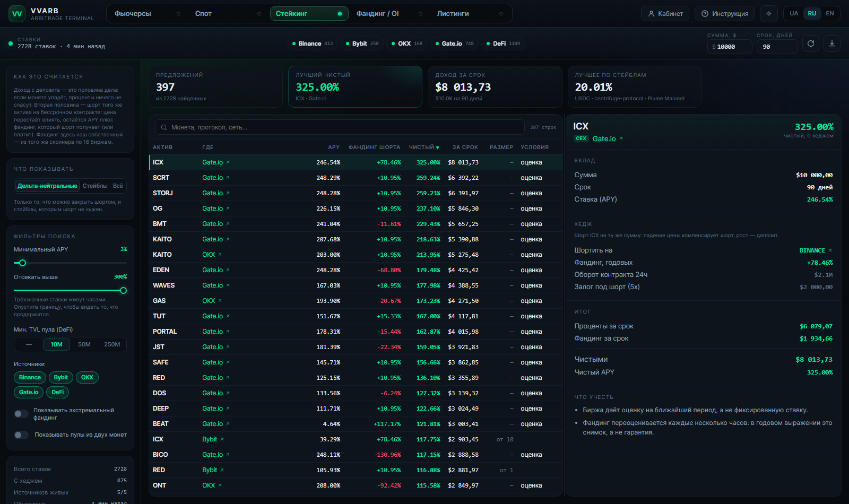Image resolution: width=849 pixels, height=504 pixels.
Task: Open BINANCE hedge link arrow in detail panel
Action: pos(830,250)
